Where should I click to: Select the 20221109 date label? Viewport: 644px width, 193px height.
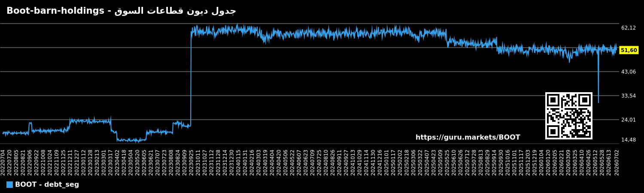[57, 162]
